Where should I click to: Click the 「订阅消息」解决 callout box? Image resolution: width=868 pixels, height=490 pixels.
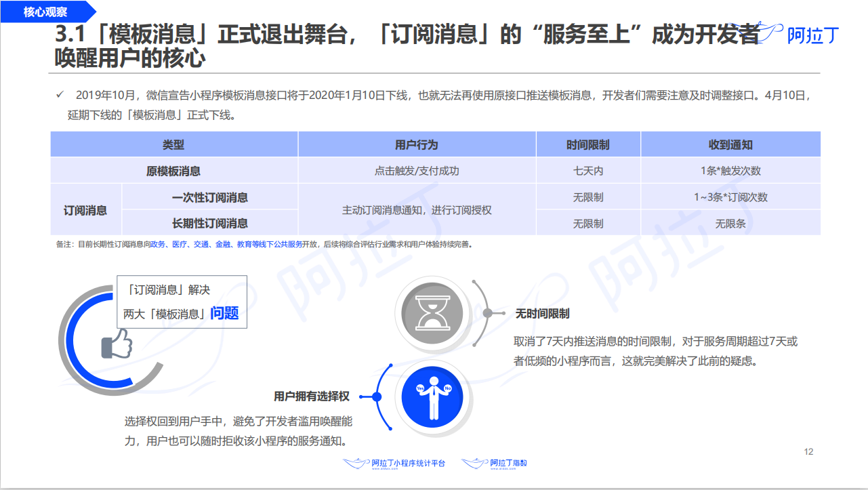pos(182,302)
